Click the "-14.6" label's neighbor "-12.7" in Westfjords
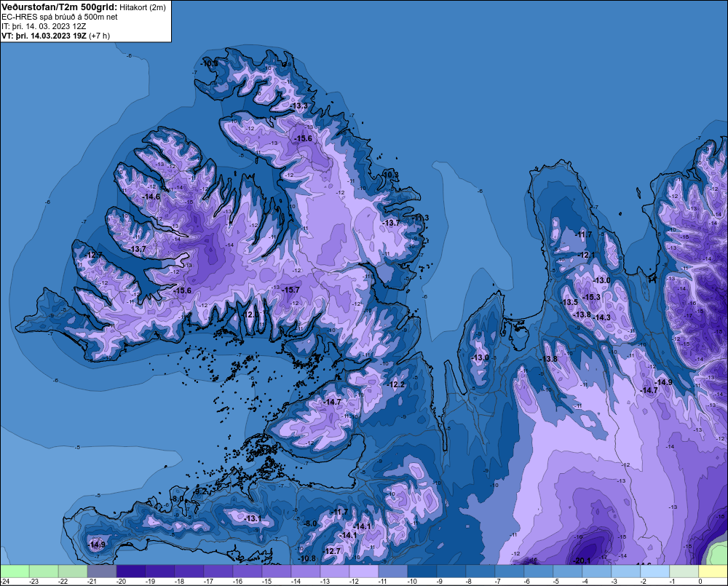 coord(94,255)
